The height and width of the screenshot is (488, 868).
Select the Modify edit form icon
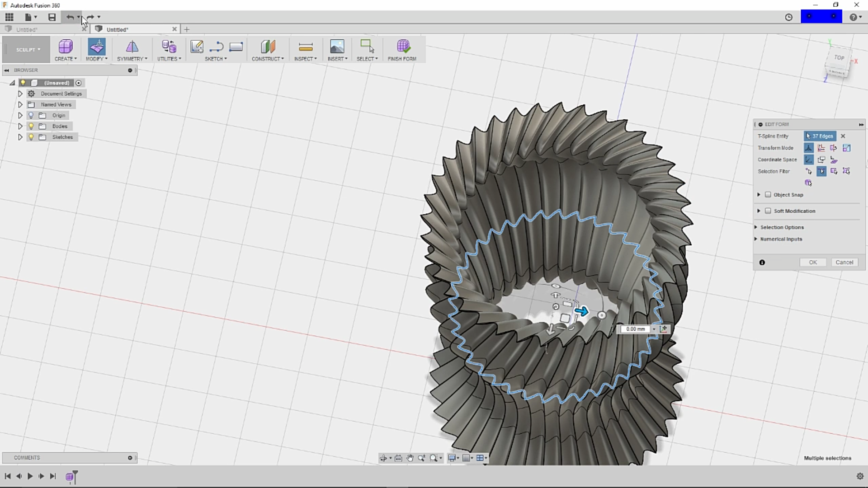97,47
